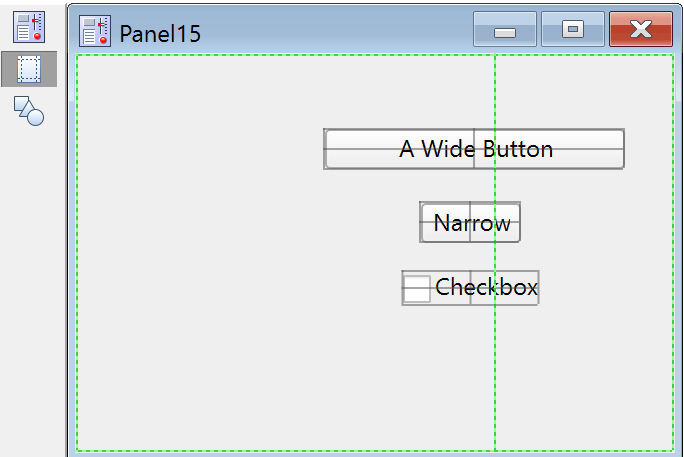
Task: Minimize the Panel15 window
Action: click(505, 30)
